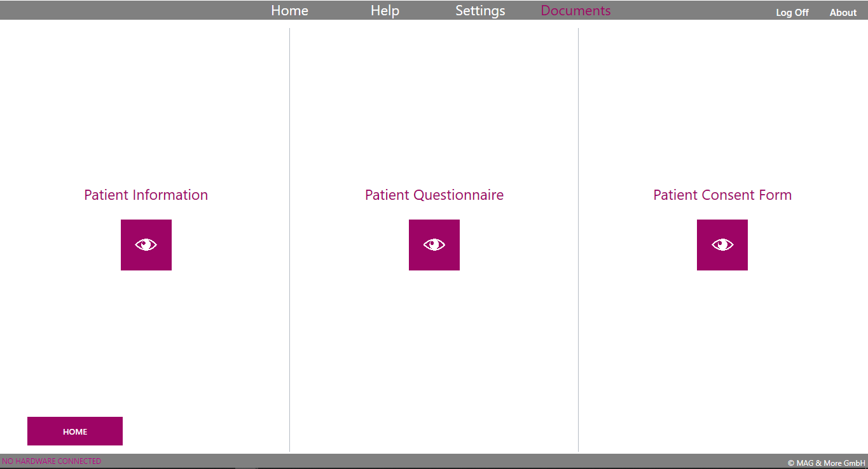Click the Log Off link
This screenshot has width=868, height=469.
tap(792, 13)
